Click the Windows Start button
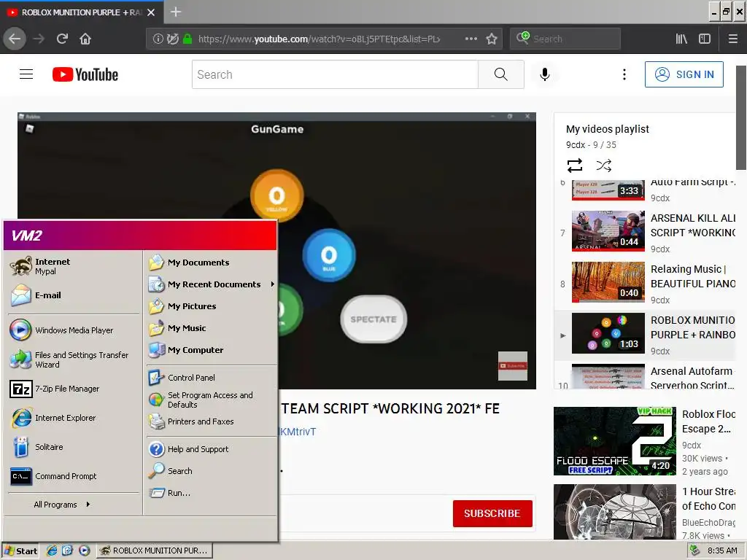 (20, 551)
